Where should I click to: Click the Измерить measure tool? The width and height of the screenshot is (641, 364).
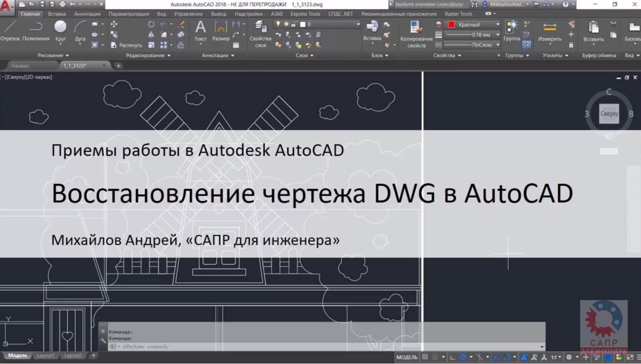click(549, 31)
